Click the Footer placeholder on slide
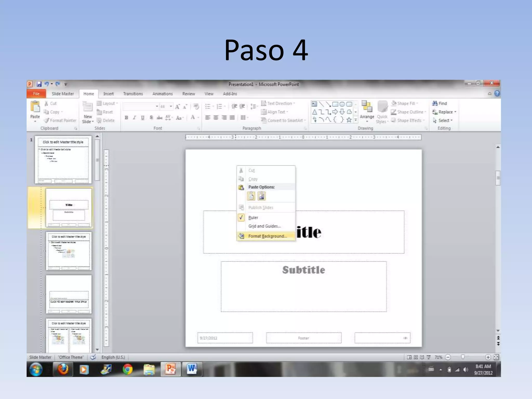 point(304,338)
